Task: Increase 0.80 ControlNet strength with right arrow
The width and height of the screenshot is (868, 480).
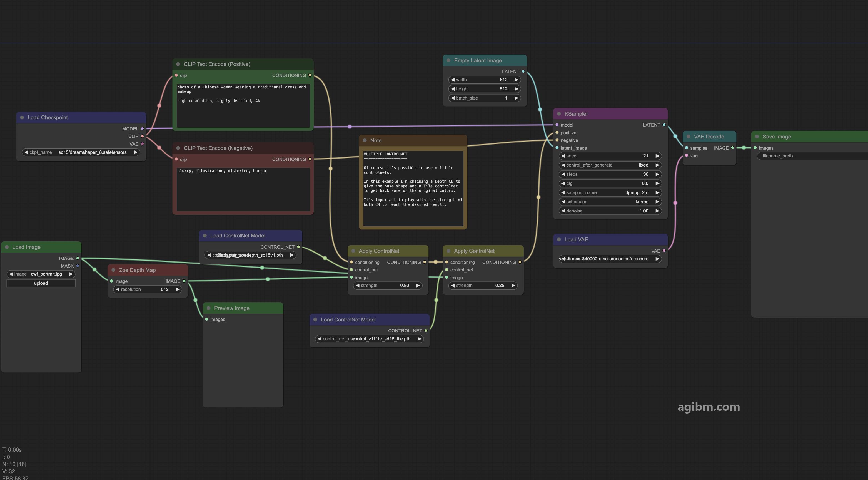Action: (x=418, y=285)
